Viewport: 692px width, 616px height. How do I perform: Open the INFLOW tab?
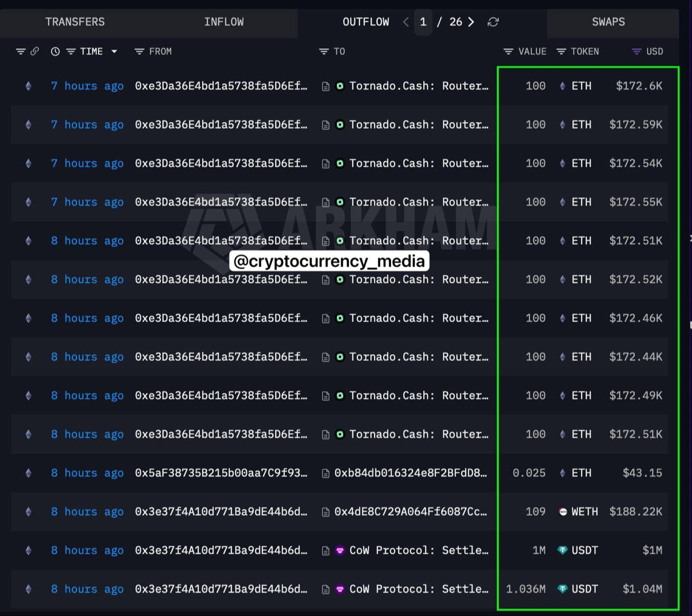tap(223, 22)
